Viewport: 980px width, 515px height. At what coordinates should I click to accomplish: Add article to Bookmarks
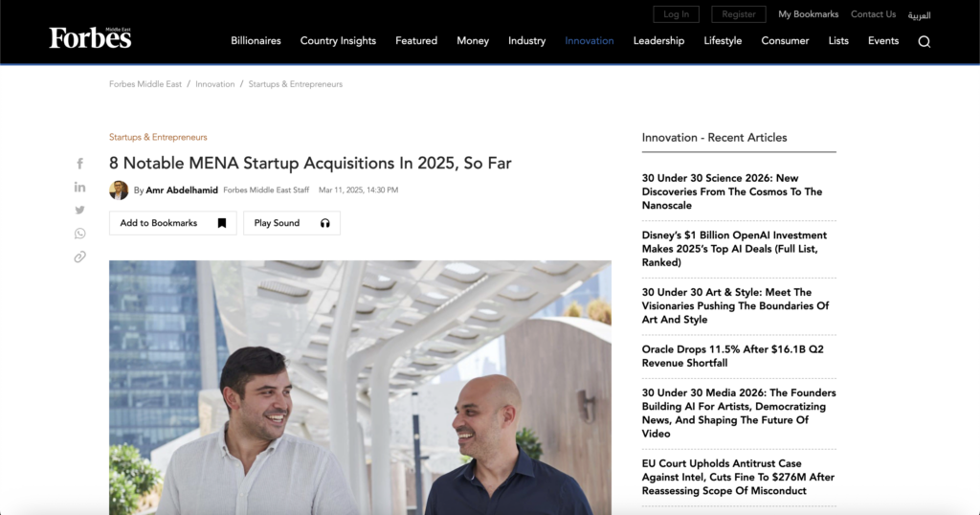pyautogui.click(x=172, y=223)
